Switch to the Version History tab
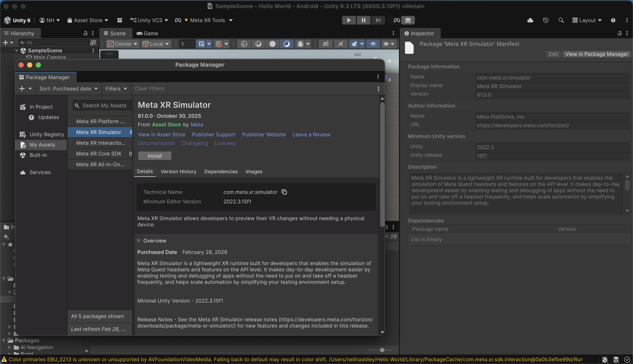 click(x=178, y=171)
